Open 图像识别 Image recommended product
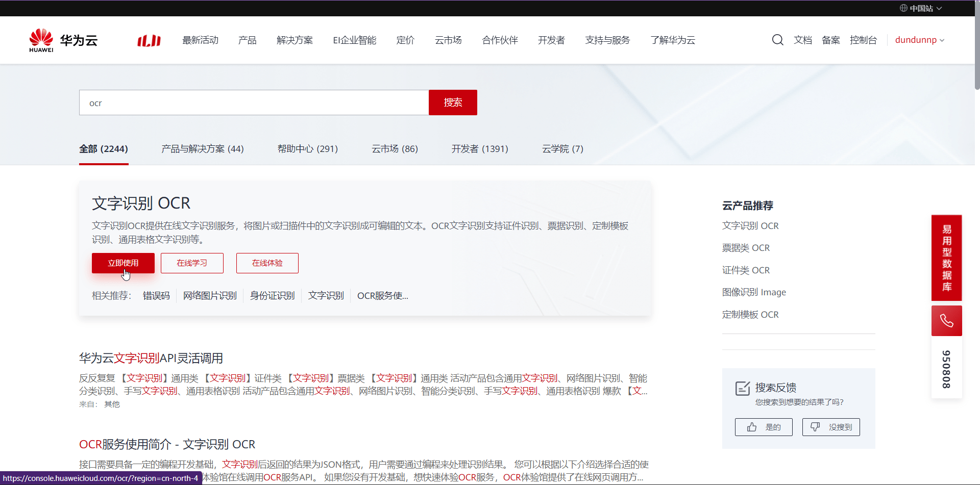This screenshot has height=485, width=980. click(754, 292)
